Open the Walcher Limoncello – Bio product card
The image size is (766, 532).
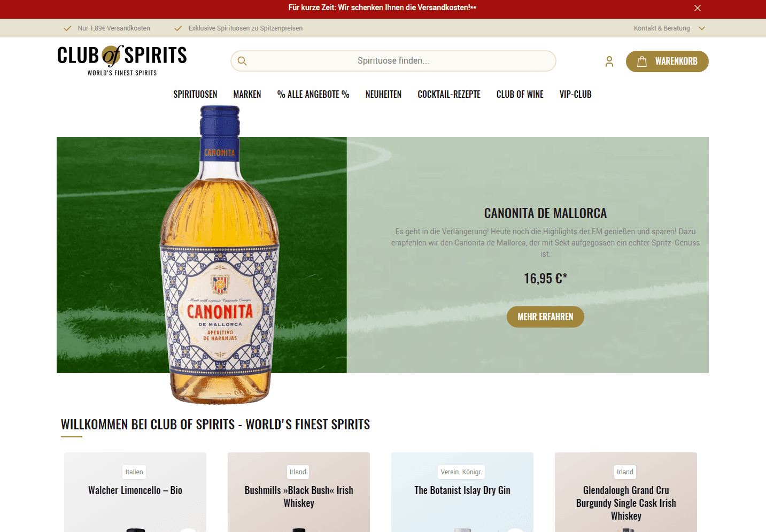[135, 492]
